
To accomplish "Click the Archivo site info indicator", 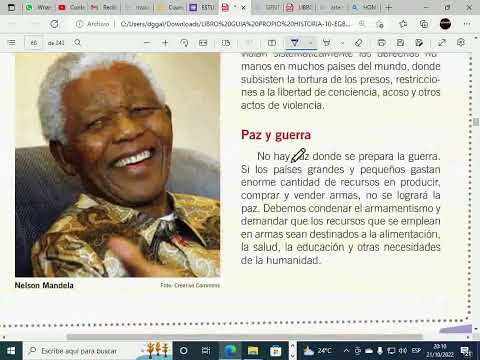I will (93, 24).
